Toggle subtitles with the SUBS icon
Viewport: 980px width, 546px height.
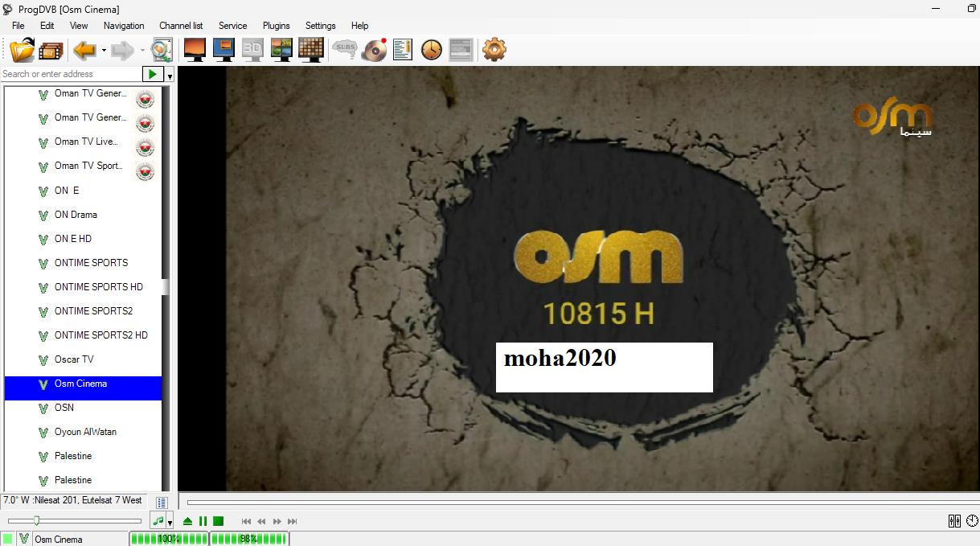(x=346, y=50)
